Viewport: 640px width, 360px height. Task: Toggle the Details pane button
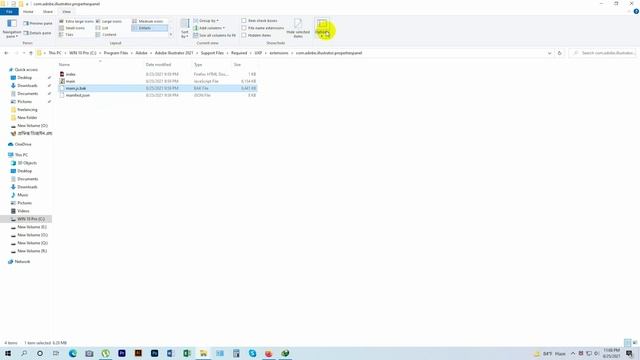(38, 33)
